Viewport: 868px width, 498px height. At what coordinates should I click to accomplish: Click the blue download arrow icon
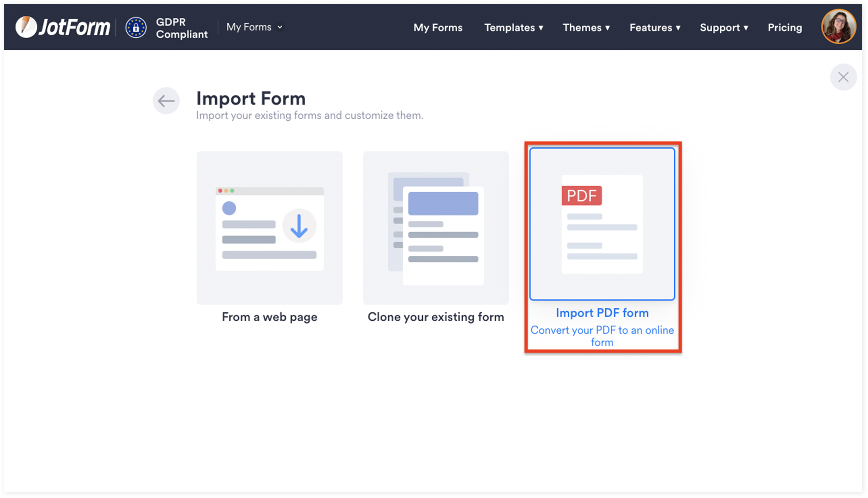[299, 226]
